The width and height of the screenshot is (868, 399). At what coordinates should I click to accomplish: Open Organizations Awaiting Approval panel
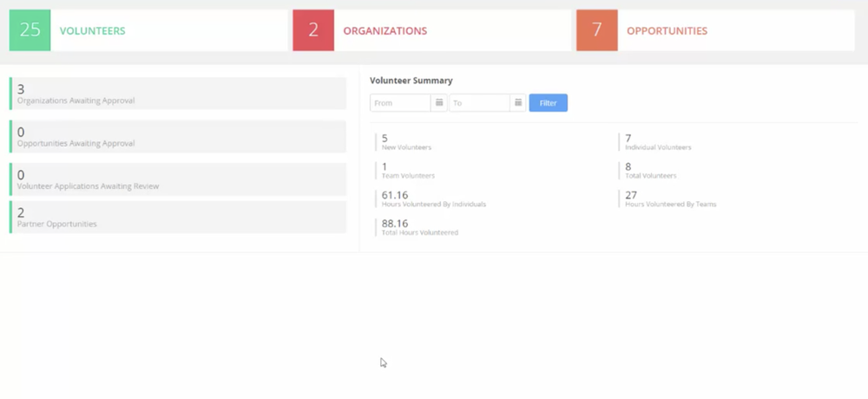click(178, 94)
